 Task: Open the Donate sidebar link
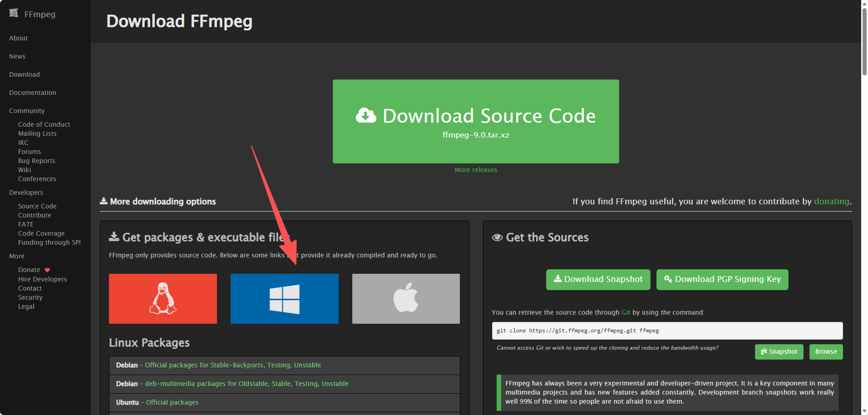point(29,270)
